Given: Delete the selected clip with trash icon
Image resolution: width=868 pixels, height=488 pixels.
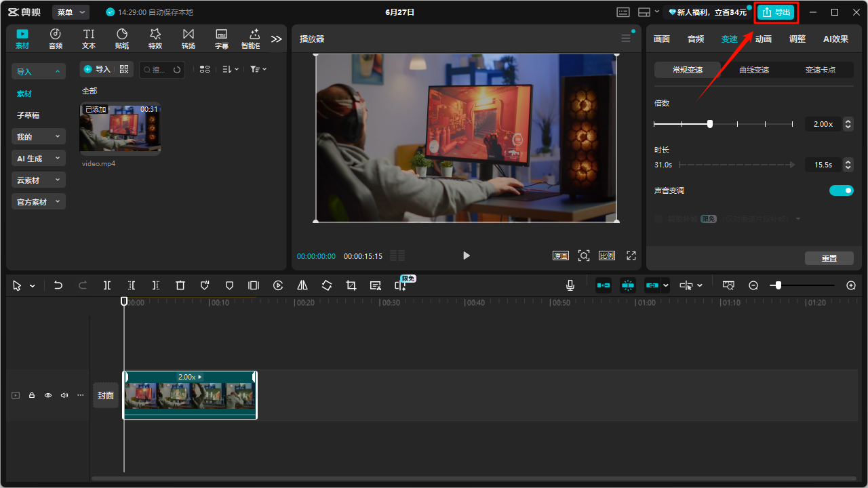Looking at the screenshot, I should [x=180, y=285].
